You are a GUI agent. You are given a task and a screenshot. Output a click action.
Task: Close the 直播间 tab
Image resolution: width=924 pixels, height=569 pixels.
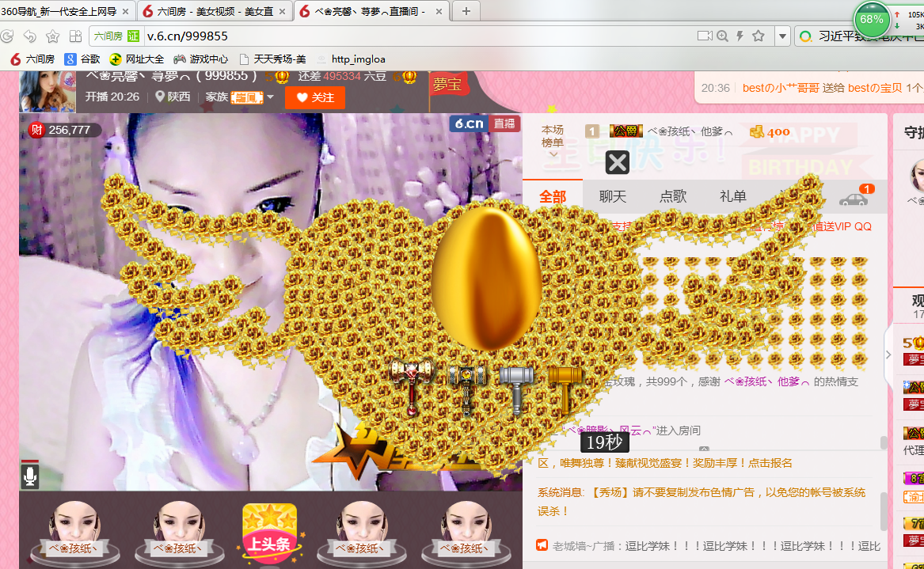(x=439, y=11)
